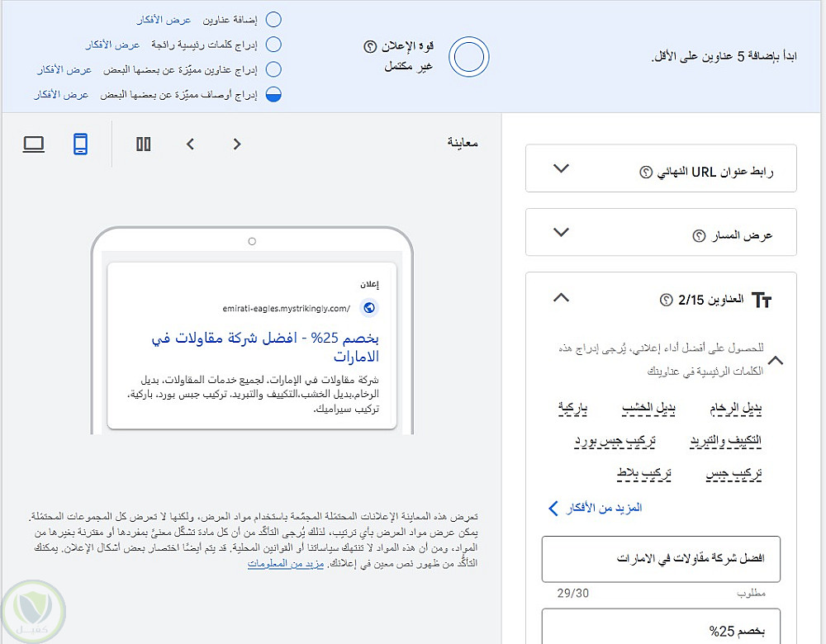
Task: Show previous ad preview with left arrow
Action: coord(190,144)
